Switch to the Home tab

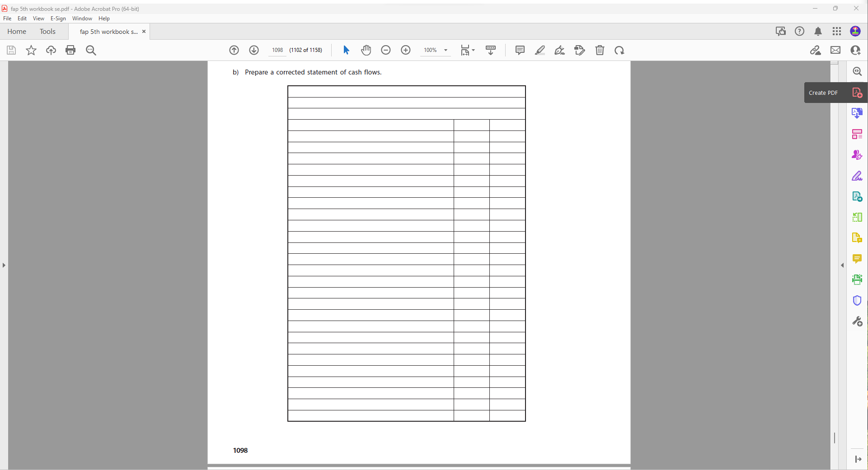point(17,31)
